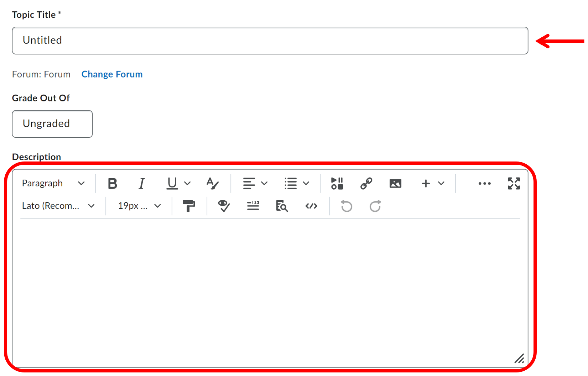Select the Format Painter tool
This screenshot has width=588, height=376.
click(x=189, y=206)
